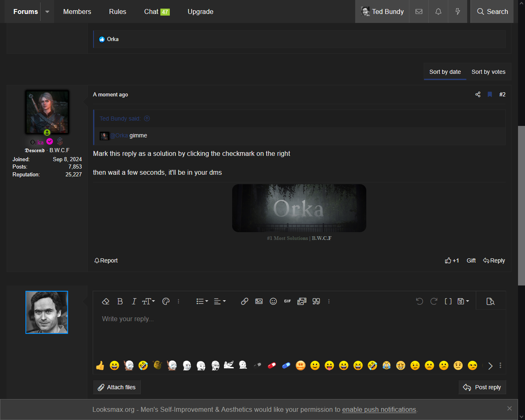Open the smilies picker in editor toolbar
The height and width of the screenshot is (420, 525).
273,301
